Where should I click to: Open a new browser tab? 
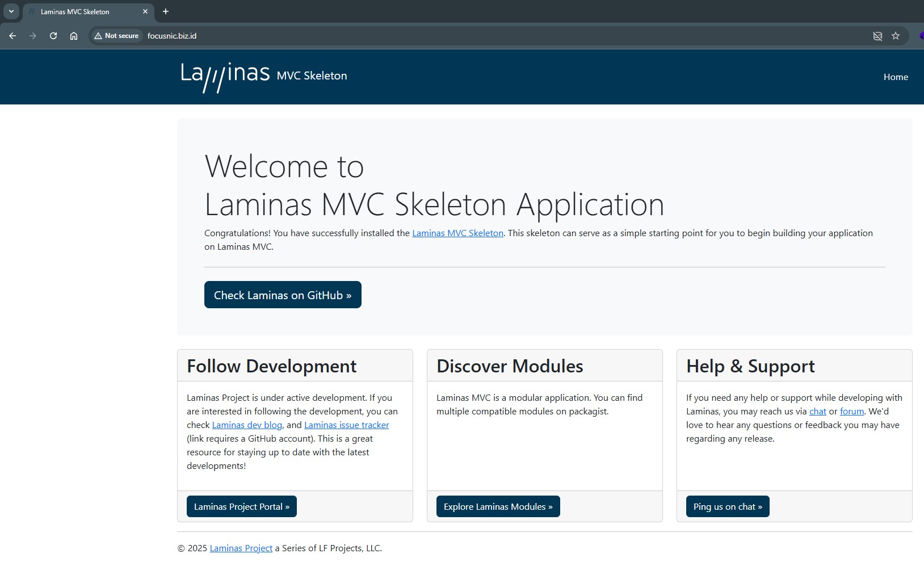[166, 11]
